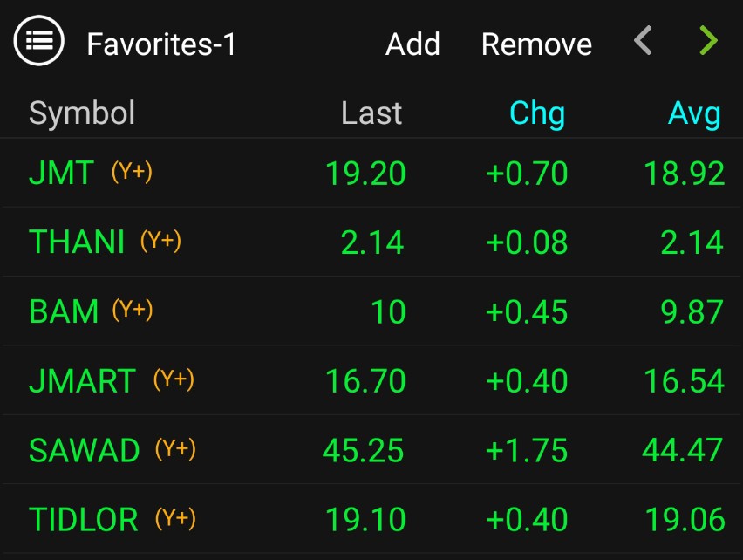This screenshot has width=743, height=560.
Task: Tap the Add button
Action: tap(412, 44)
